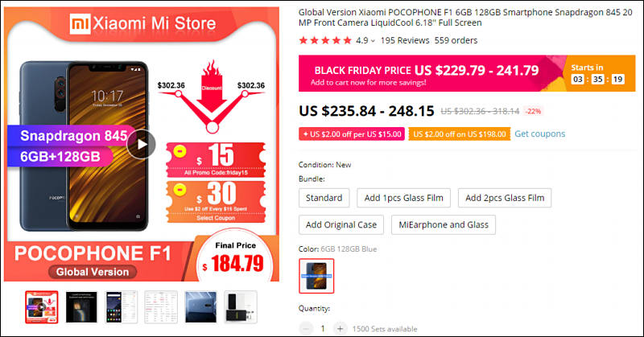Select the 6GB 128GB Blue color swatch
Viewport: 644px width, 337px height.
tap(316, 277)
